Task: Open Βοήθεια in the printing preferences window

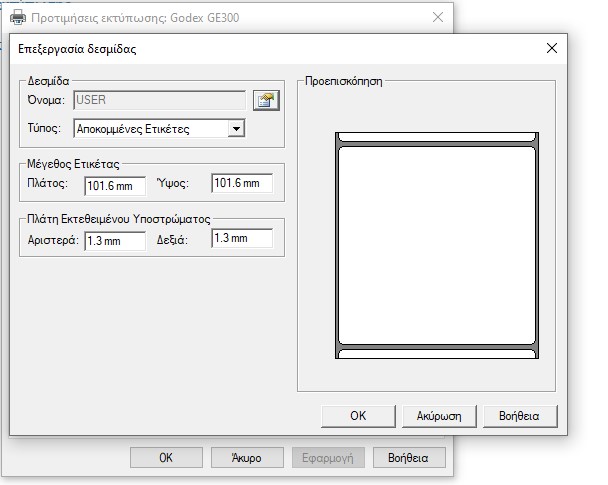Action: (x=408, y=458)
